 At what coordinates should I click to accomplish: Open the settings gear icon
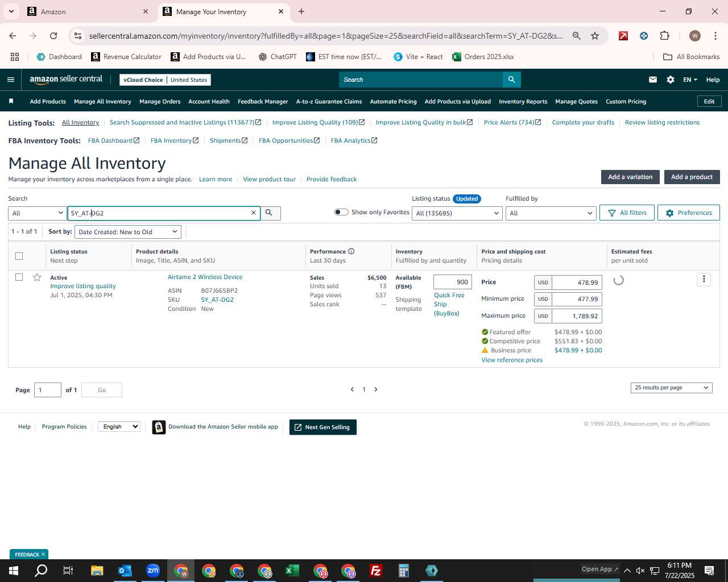(x=671, y=80)
